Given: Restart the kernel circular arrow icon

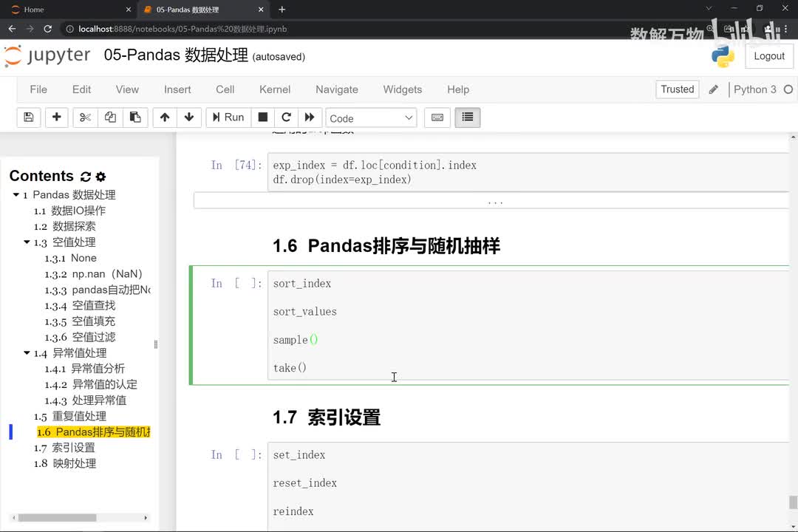Looking at the screenshot, I should (286, 117).
